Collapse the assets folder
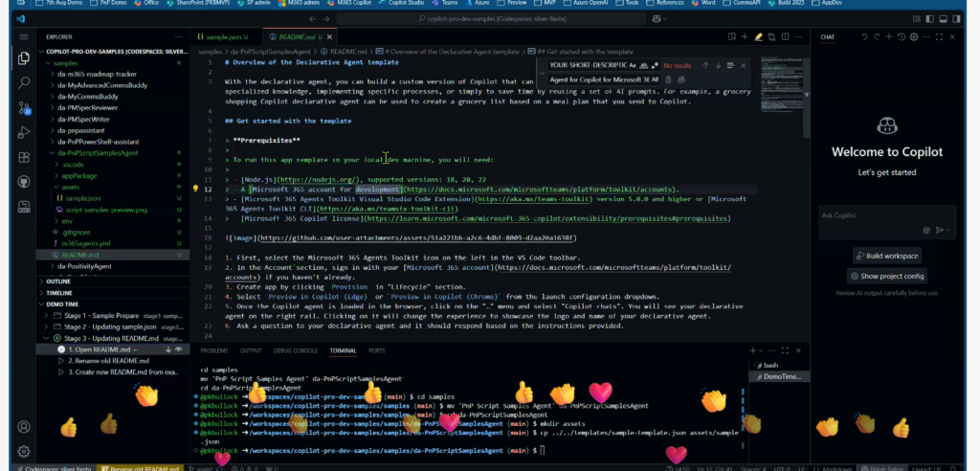Viewport: 980px width, 471px height. (x=70, y=187)
